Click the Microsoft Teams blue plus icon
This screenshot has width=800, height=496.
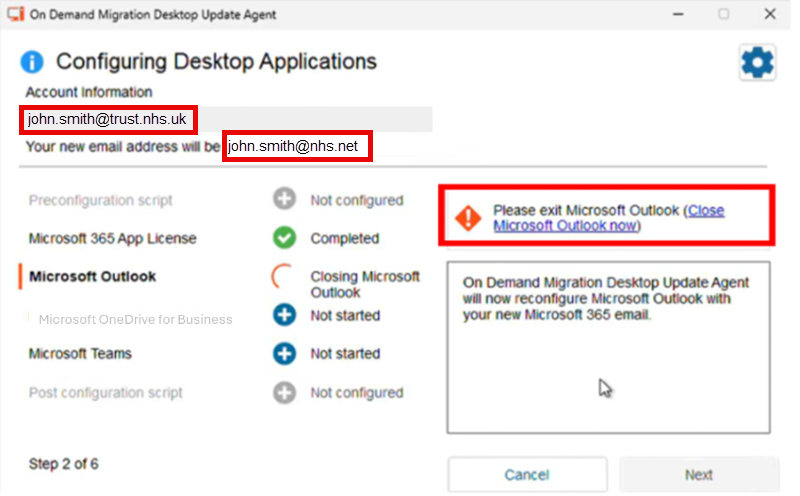pyautogui.click(x=285, y=354)
